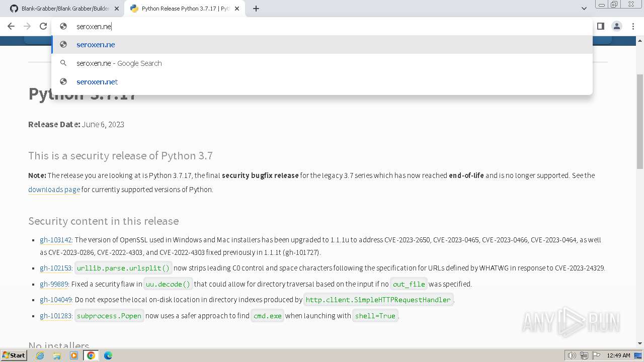Click the Release Date June 6, 2023 text

coord(76,124)
